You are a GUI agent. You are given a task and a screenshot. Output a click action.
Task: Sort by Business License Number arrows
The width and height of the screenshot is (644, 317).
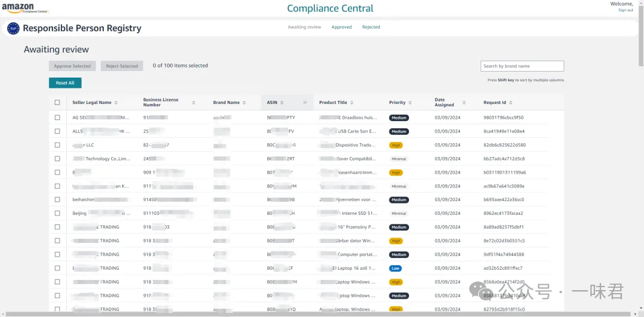click(193, 103)
